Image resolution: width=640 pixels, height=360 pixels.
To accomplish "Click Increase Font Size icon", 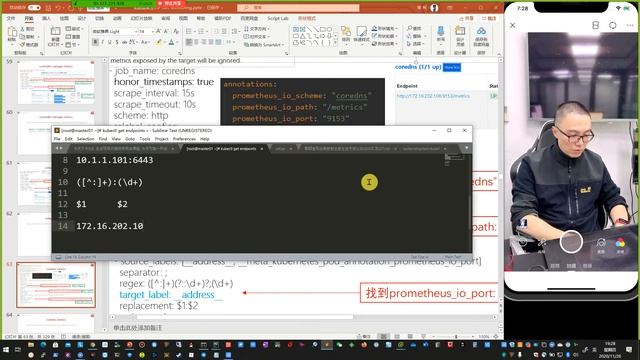I will click(x=158, y=31).
